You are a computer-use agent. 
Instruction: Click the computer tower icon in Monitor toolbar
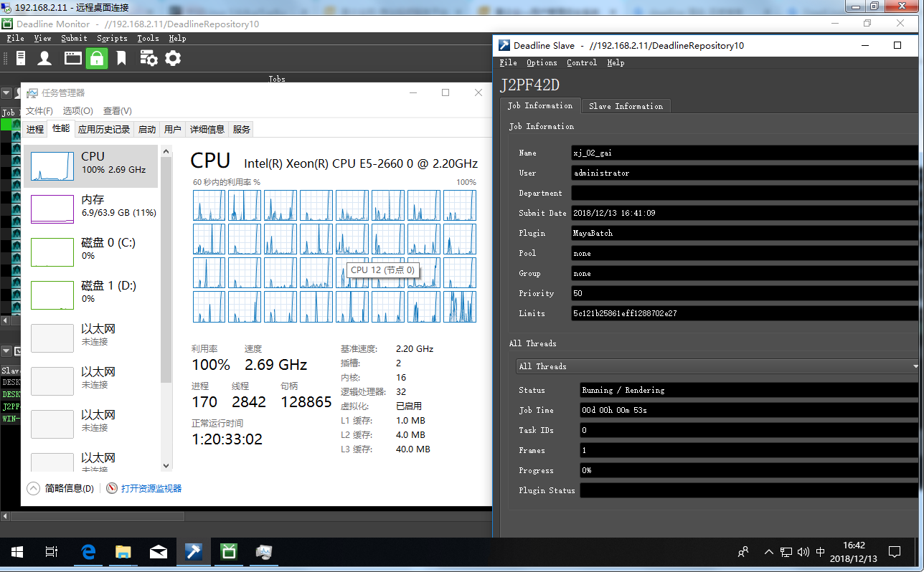point(21,58)
